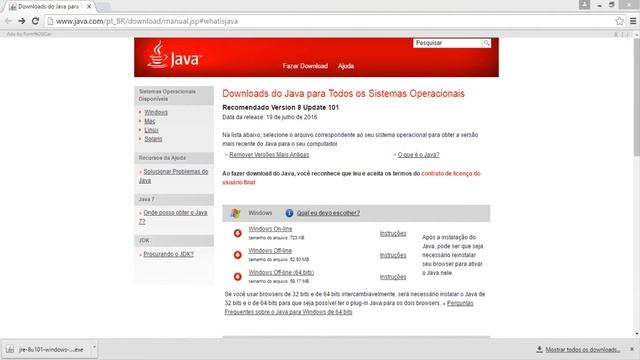This screenshot has height=360, width=640.
Task: Click in the Pesquisar search field
Action: (447, 43)
